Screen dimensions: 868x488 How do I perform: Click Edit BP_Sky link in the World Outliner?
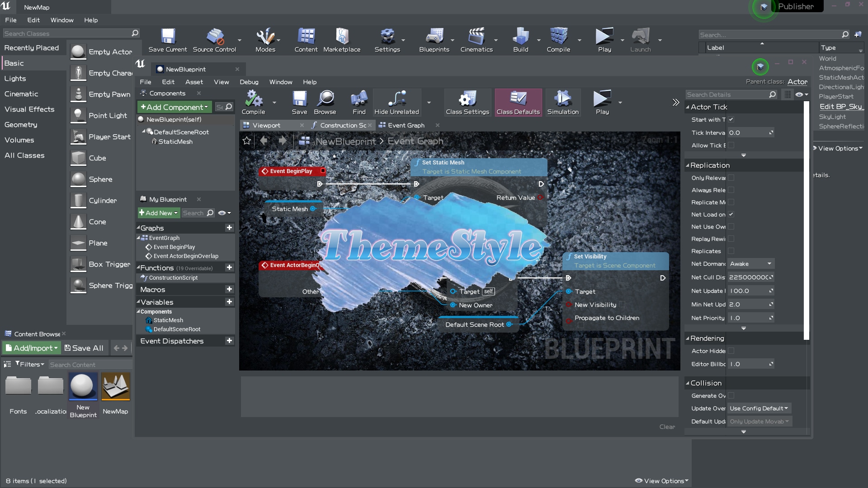[841, 107]
